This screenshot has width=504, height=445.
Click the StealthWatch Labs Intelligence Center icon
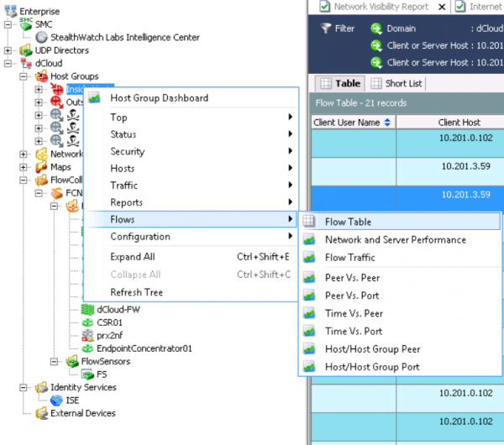coord(41,38)
